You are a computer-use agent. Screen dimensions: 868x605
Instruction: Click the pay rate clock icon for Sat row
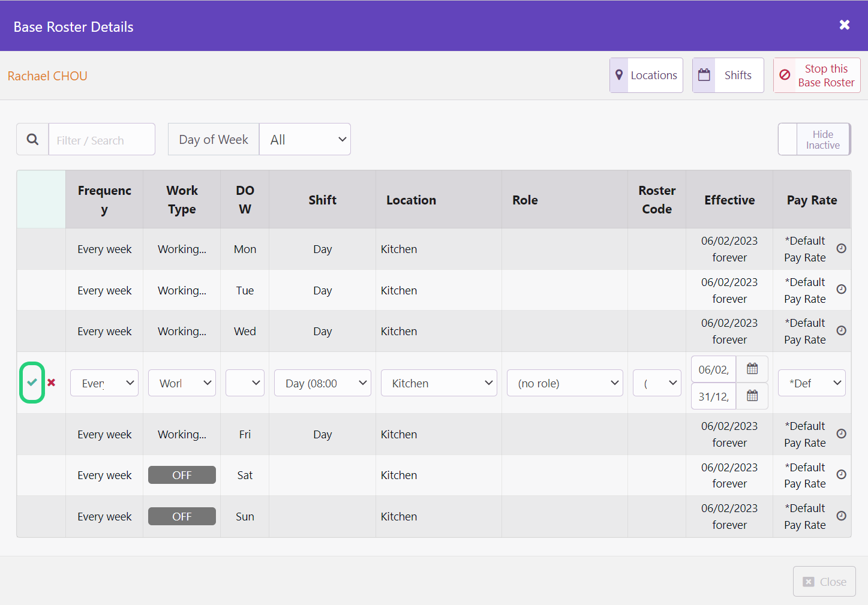coord(842,474)
